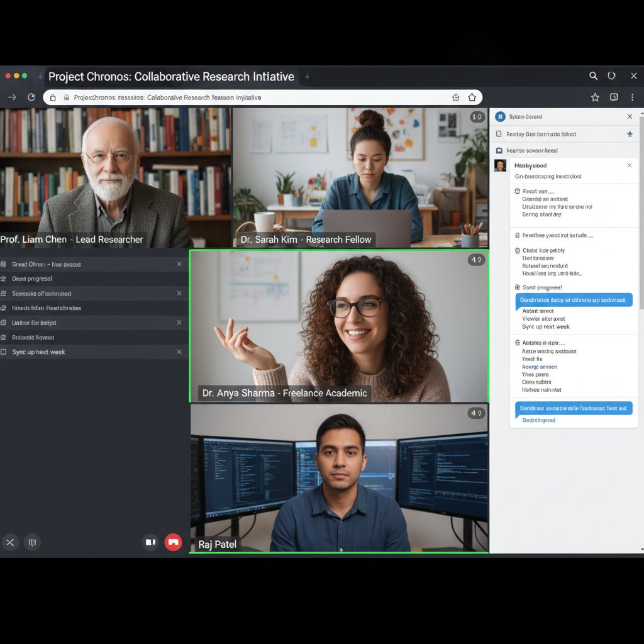Viewport: 644px width, 644px height.
Task: Open a new tab with the plus button
Action: [x=306, y=76]
